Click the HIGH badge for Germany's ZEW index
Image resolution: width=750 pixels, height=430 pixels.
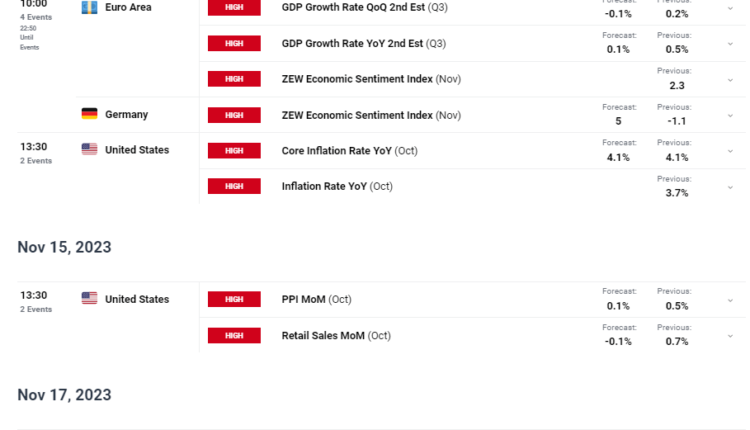[x=234, y=115]
